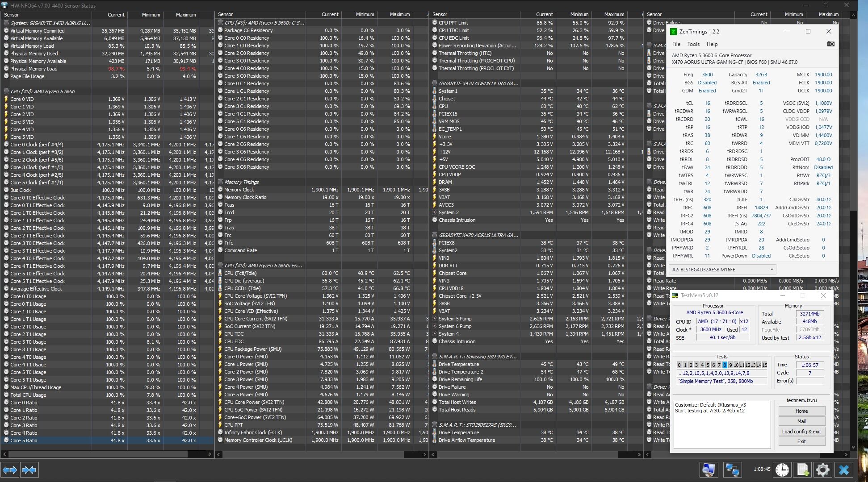The height and width of the screenshot is (482, 868).
Task: Click the thermometer icon beside Drive Temperature 2
Action: click(434, 372)
